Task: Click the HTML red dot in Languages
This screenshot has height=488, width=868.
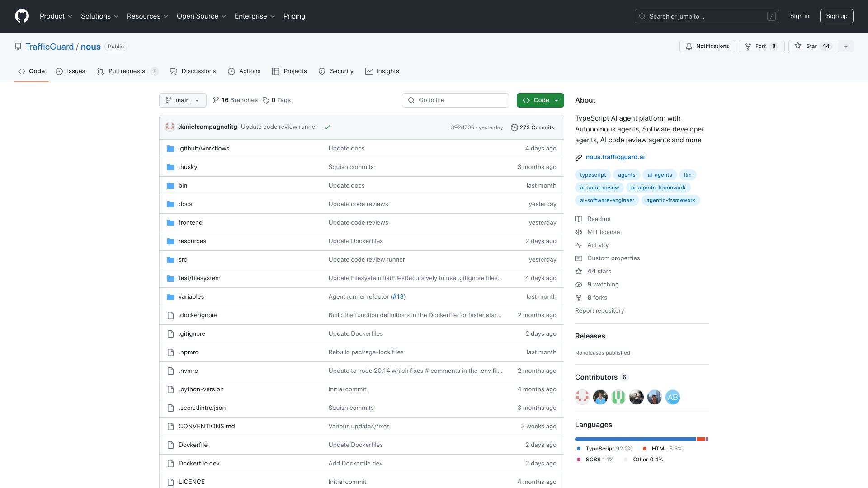Action: pos(645,449)
